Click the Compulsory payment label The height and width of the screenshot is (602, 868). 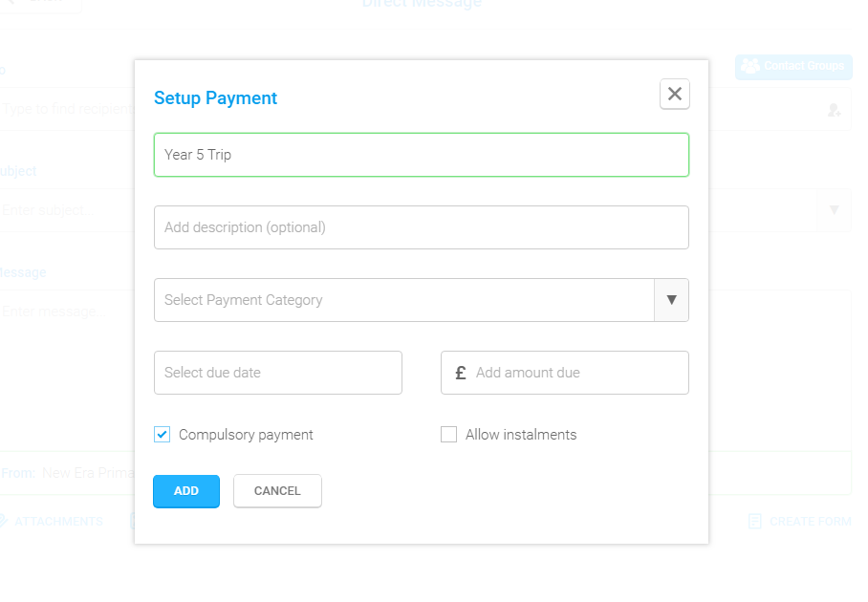click(246, 435)
